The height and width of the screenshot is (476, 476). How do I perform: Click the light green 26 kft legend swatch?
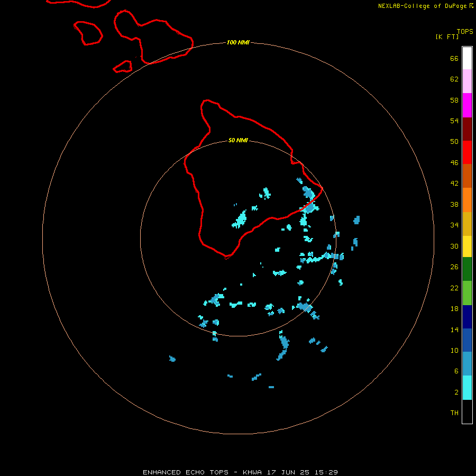click(x=467, y=293)
